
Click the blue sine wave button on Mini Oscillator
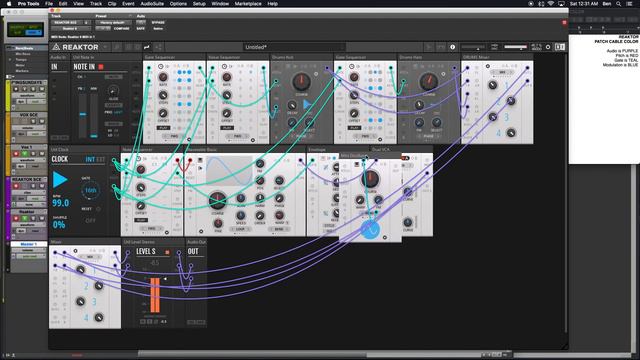pyautogui.click(x=370, y=230)
